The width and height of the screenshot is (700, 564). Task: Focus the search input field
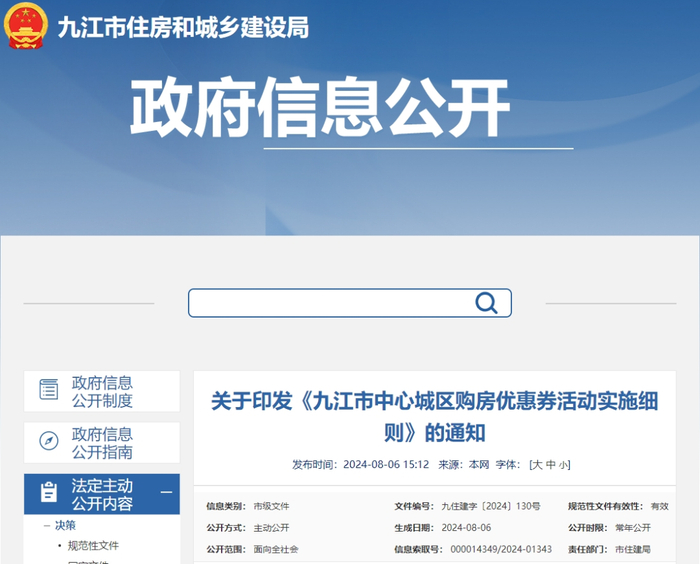(350, 303)
